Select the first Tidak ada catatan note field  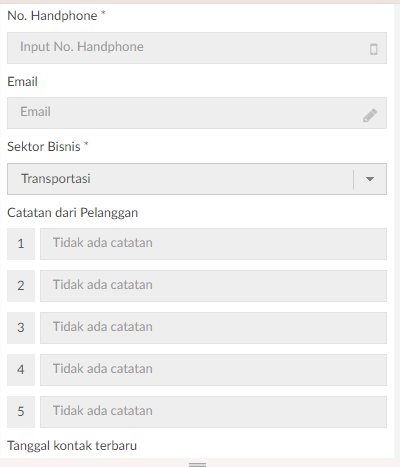point(213,244)
